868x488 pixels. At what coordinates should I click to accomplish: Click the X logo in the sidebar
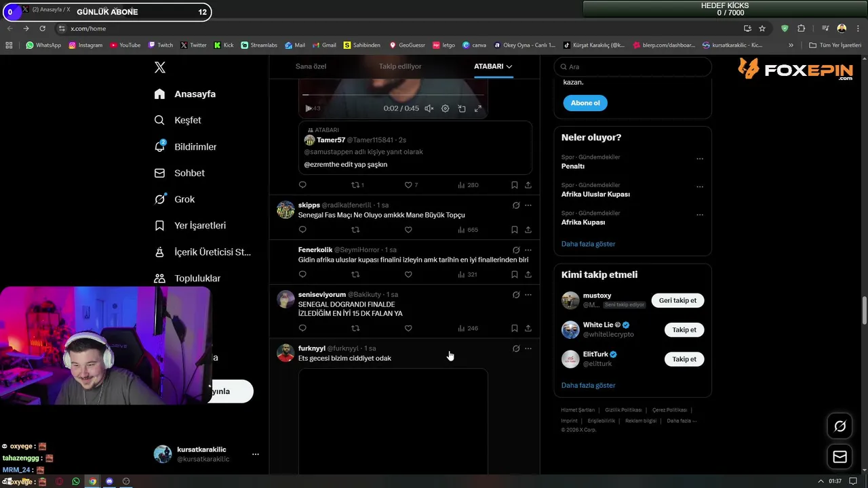(x=160, y=67)
